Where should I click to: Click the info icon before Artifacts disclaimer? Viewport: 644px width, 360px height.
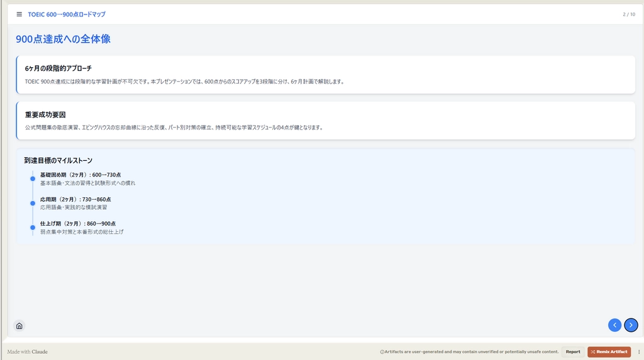coord(382,352)
